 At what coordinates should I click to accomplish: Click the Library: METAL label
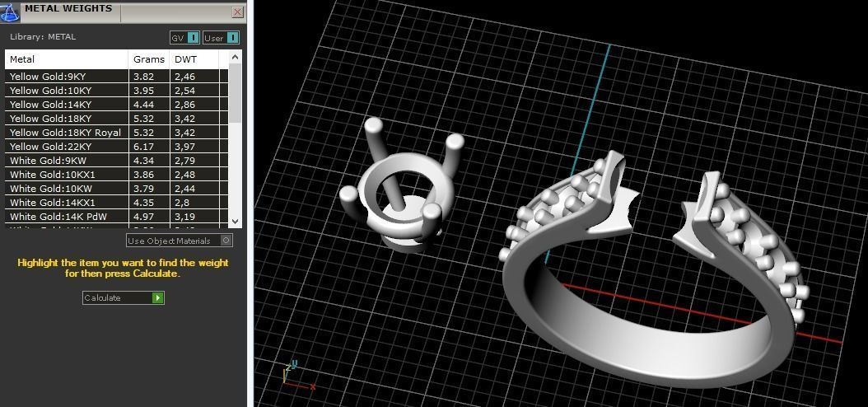coord(43,36)
